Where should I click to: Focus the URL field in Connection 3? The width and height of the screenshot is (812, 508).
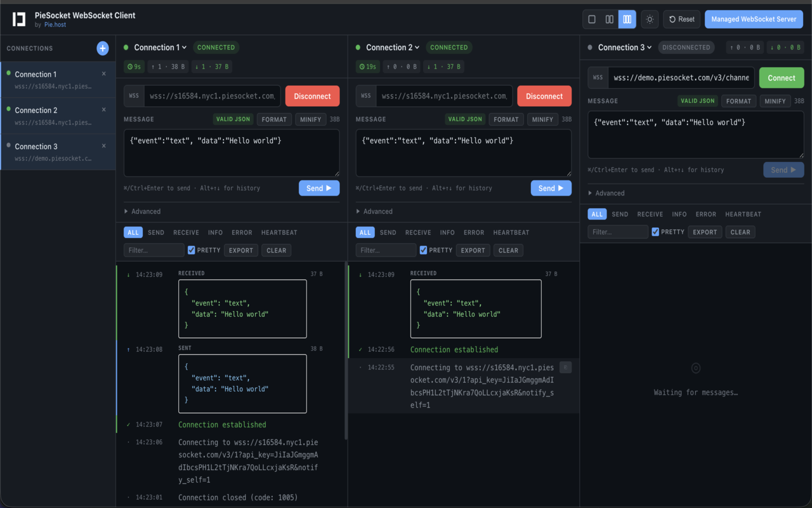[681, 77]
